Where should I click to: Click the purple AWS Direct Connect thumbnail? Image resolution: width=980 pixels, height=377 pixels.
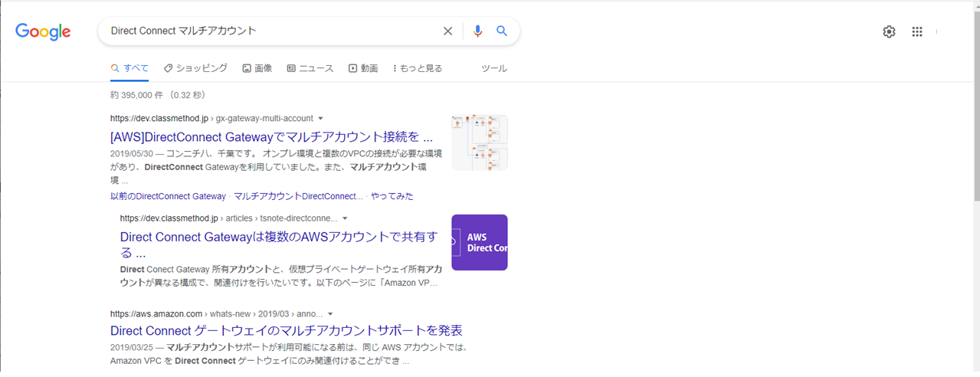tap(480, 242)
